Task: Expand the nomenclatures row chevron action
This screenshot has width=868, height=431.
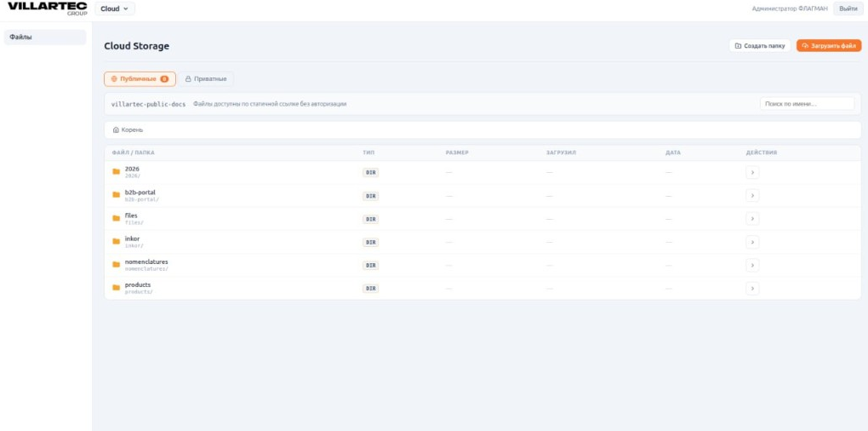Action: point(752,266)
